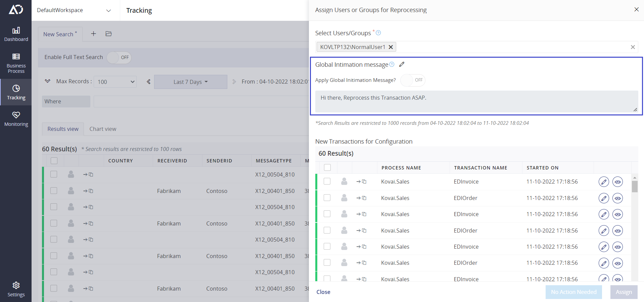Click the next date range double-chevron
Image resolution: width=644 pixels, height=302 pixels.
tap(234, 82)
